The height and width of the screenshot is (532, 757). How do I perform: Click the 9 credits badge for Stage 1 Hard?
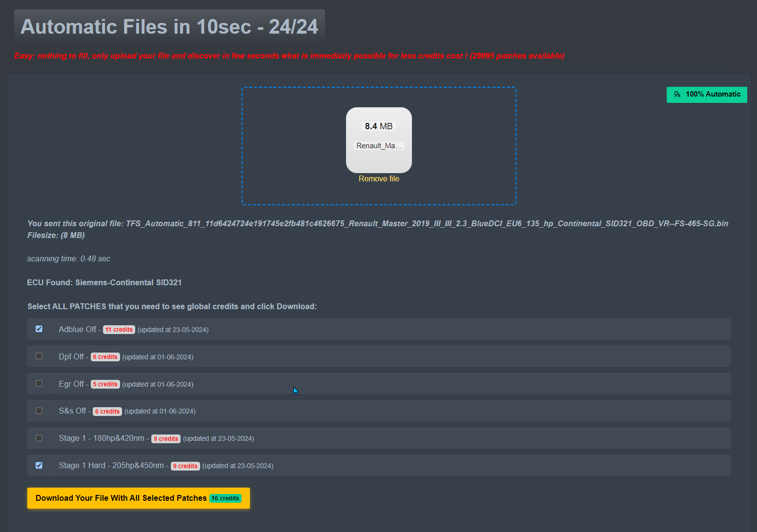[x=185, y=466]
